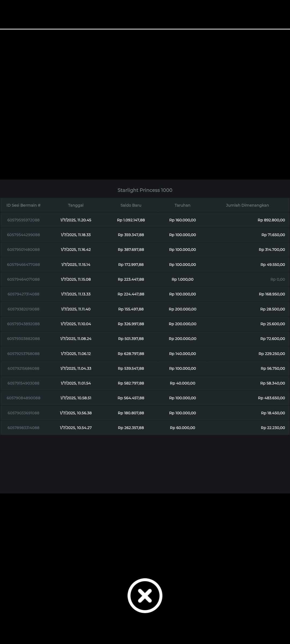Click winnings Rp 22.230,00
Image resolution: width=290 pixels, height=644 pixels.
[x=273, y=428]
